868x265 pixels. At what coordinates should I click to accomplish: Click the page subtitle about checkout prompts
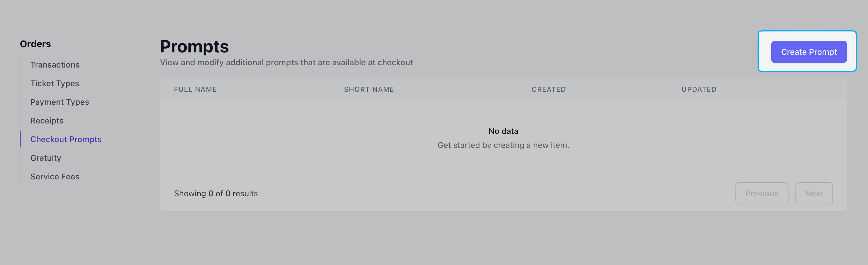[x=286, y=62]
